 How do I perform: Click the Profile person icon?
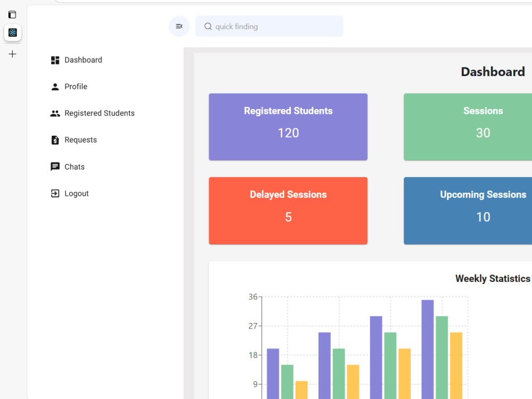[55, 87]
